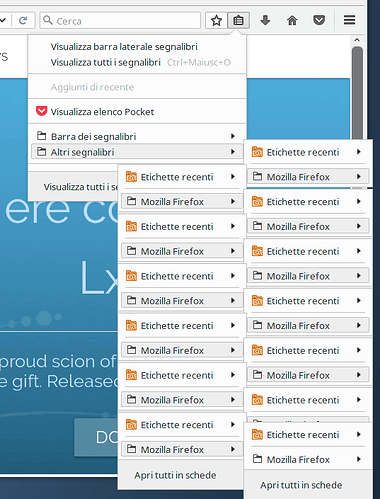Click the magnifier icon in the search box
Image resolution: width=380 pixels, height=499 pixels.
[x=48, y=20]
